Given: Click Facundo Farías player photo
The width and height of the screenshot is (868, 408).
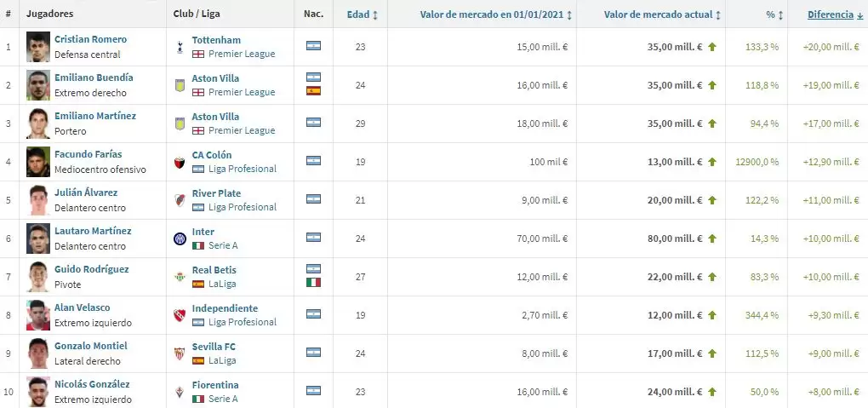Looking at the screenshot, I should (x=38, y=162).
